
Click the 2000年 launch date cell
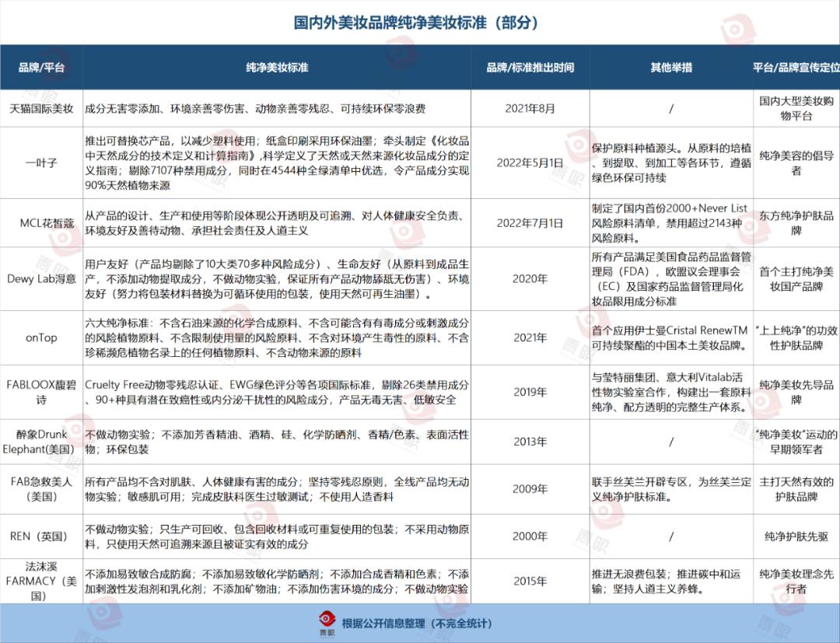tap(530, 536)
